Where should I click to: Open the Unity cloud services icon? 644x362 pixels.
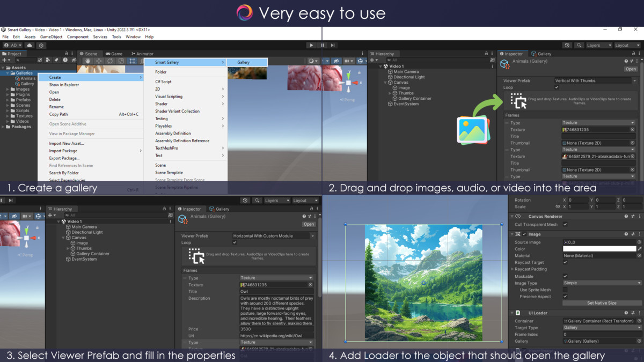click(30, 46)
